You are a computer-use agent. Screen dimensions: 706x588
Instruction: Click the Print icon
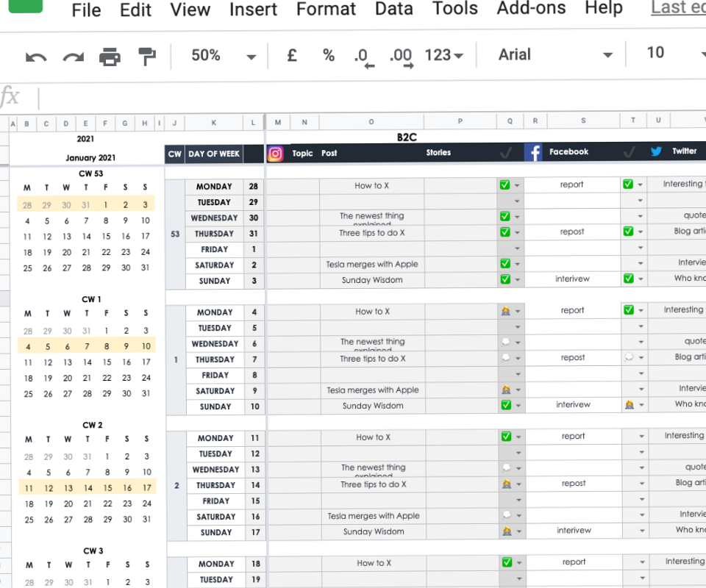tap(110, 55)
